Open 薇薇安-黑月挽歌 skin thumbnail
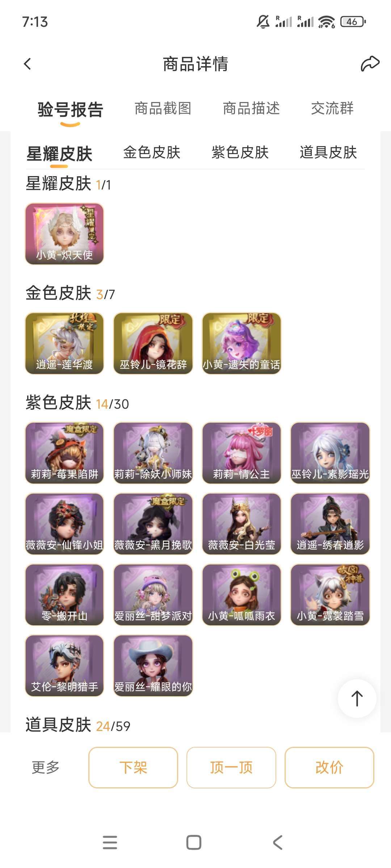Screen dimensions: 391x868 pos(153,524)
